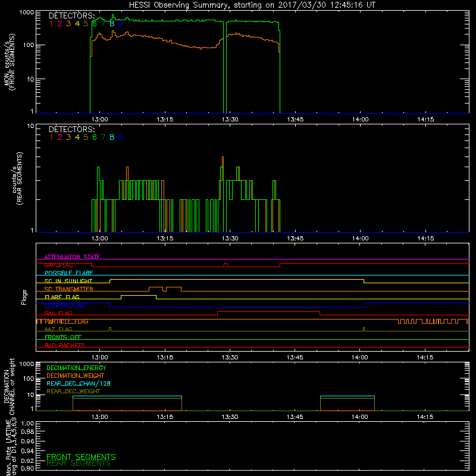This screenshot has width=476, height=476.
Task: Click the 10 tick on rear segments y-axis
Action: pyautogui.click(x=31, y=126)
